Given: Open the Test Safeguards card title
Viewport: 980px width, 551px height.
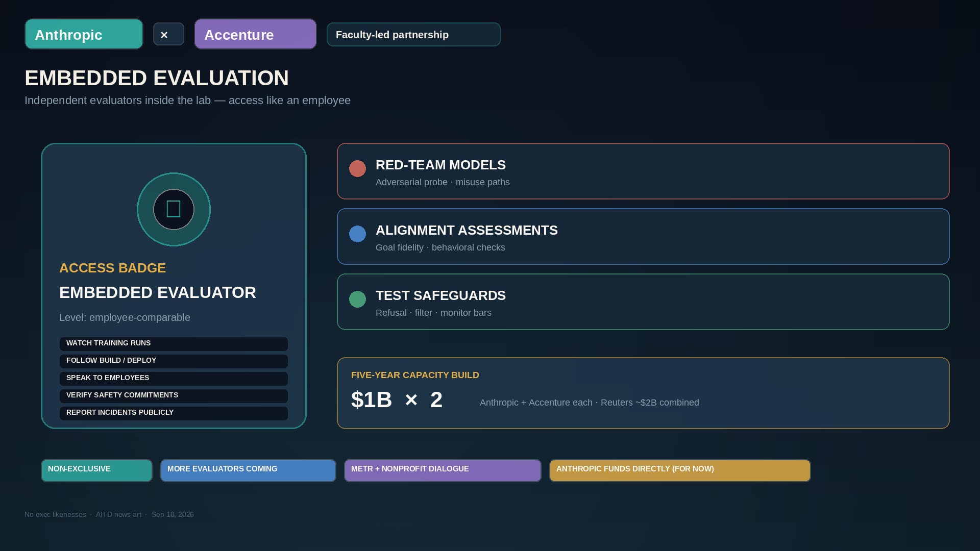Looking at the screenshot, I should pos(440,295).
